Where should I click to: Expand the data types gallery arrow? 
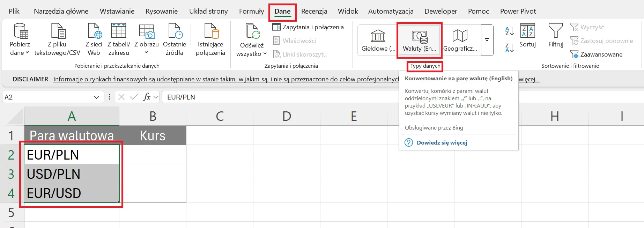(487, 40)
